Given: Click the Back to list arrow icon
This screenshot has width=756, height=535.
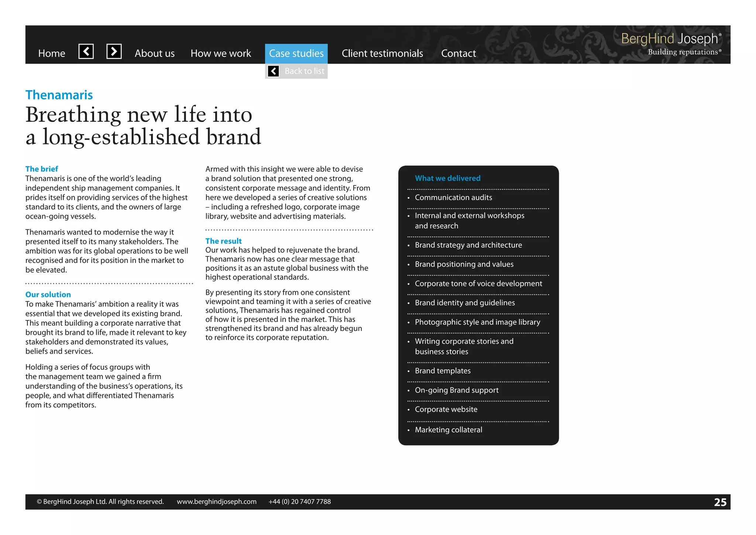Looking at the screenshot, I should pyautogui.click(x=273, y=71).
